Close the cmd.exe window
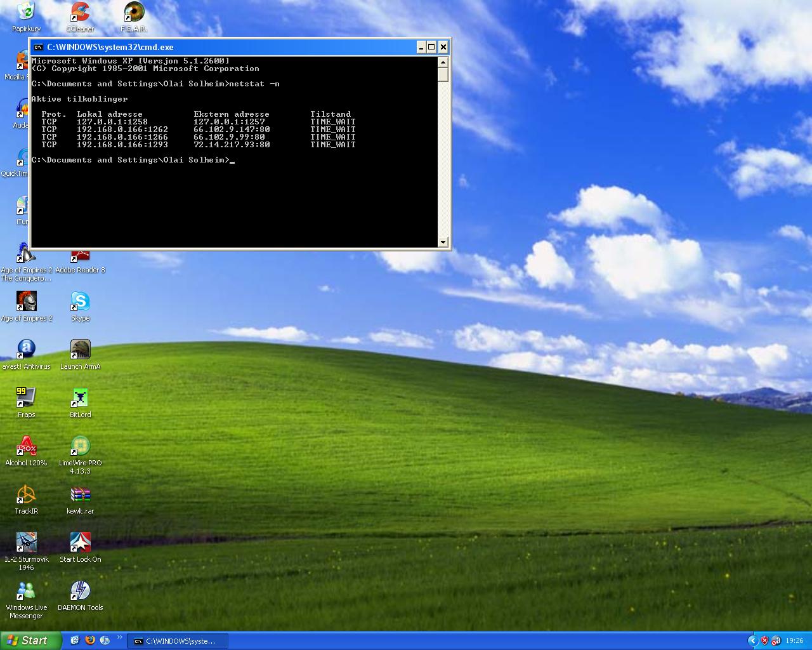Screen dimensions: 812x650 443,47
